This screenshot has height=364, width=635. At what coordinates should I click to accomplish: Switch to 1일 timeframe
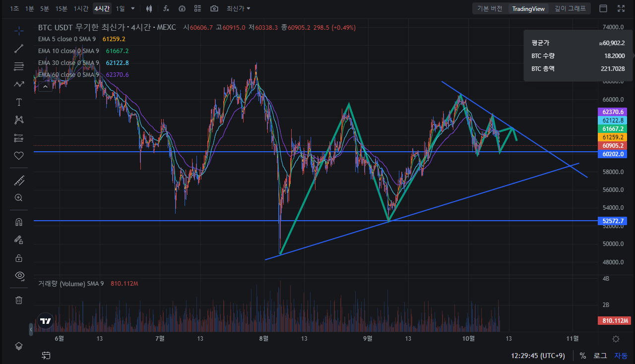click(x=120, y=8)
